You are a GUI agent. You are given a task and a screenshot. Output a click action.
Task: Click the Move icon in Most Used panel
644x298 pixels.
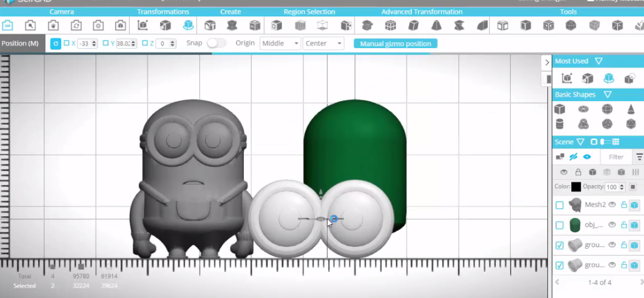click(567, 78)
